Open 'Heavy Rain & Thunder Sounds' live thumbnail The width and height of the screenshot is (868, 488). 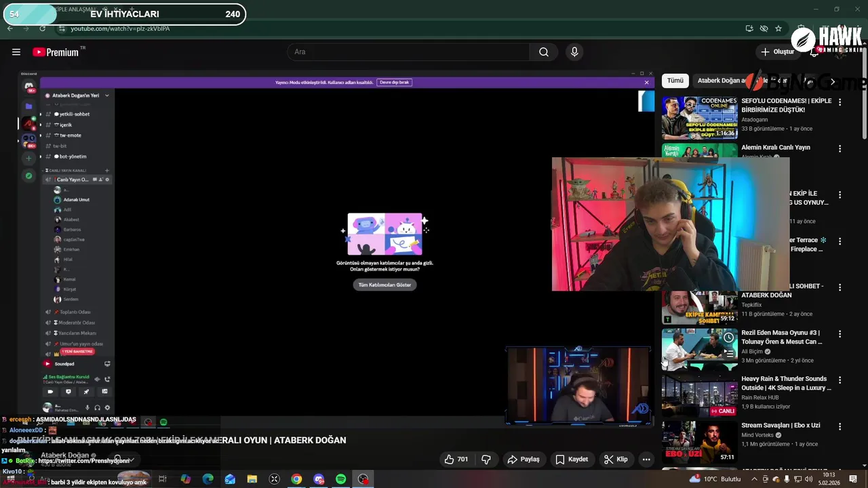click(x=699, y=396)
